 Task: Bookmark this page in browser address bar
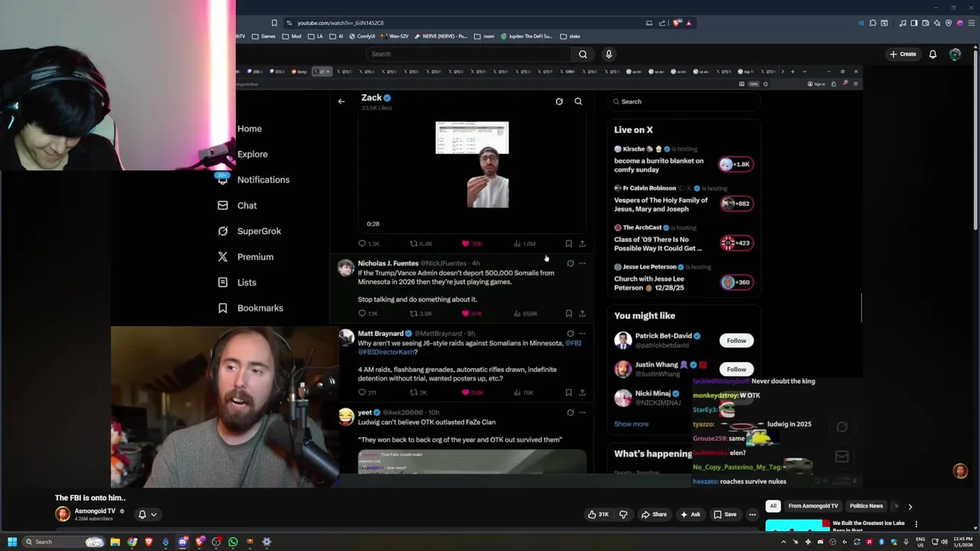click(x=275, y=23)
